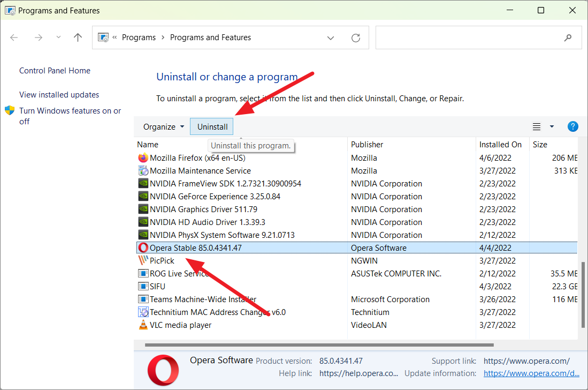
Task: Click the back navigation arrow
Action: pos(14,37)
